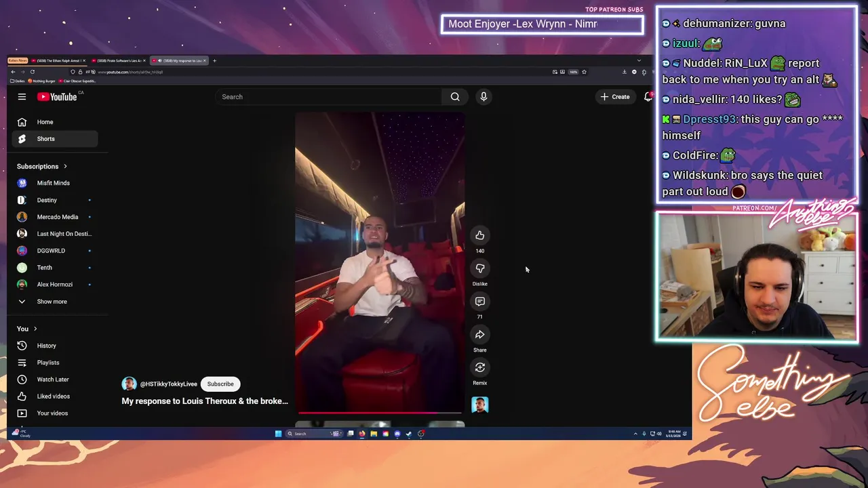This screenshot has height=488, width=868.
Task: Open DGGWRLD channel subscription
Action: [x=54, y=251]
